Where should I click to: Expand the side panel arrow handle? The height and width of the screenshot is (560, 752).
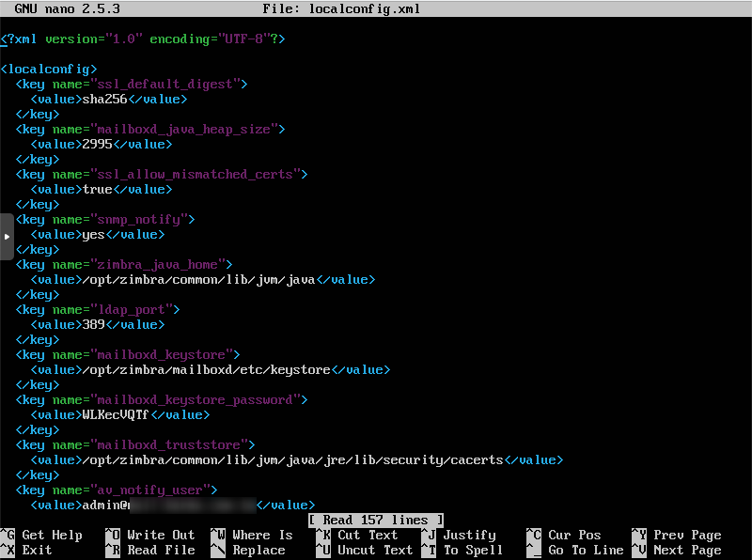pyautogui.click(x=7, y=237)
